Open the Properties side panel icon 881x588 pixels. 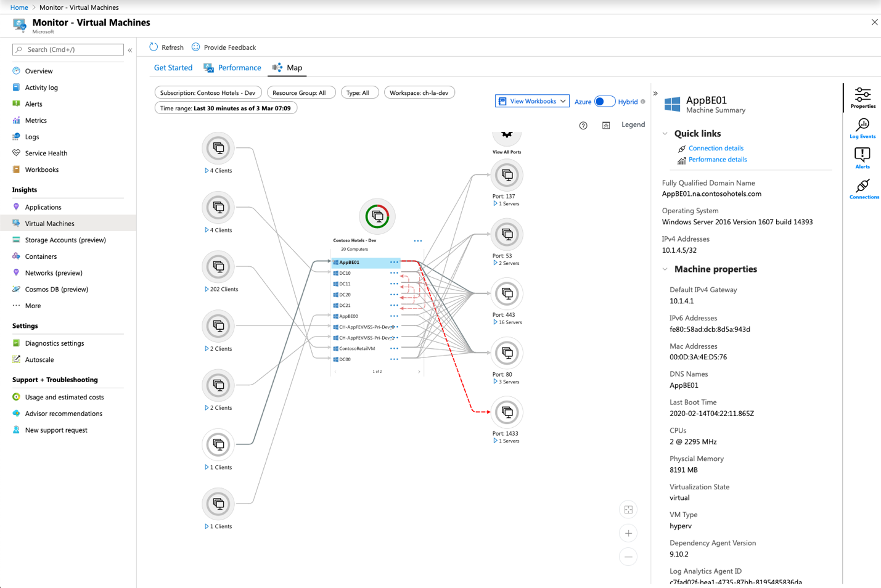click(863, 98)
